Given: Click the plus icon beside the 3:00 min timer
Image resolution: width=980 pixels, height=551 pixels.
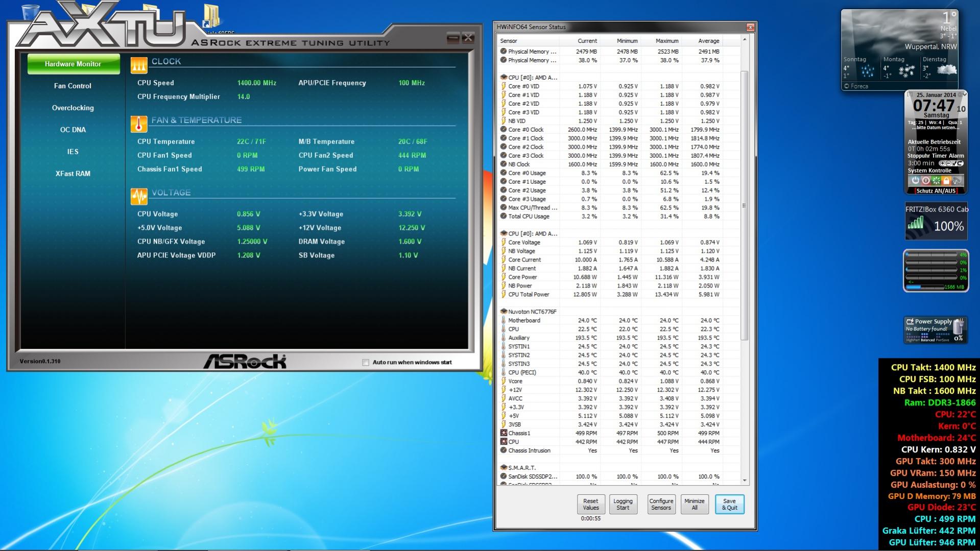Looking at the screenshot, I should pos(942,163).
